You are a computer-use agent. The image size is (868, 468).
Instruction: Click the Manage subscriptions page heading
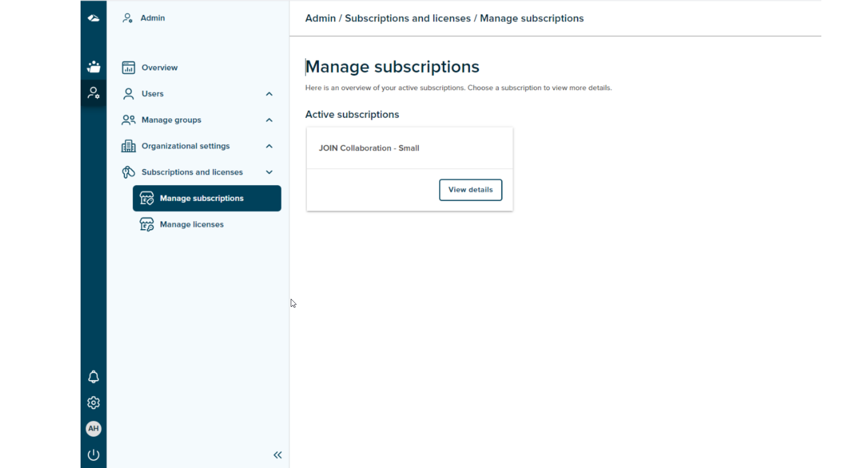coord(392,67)
